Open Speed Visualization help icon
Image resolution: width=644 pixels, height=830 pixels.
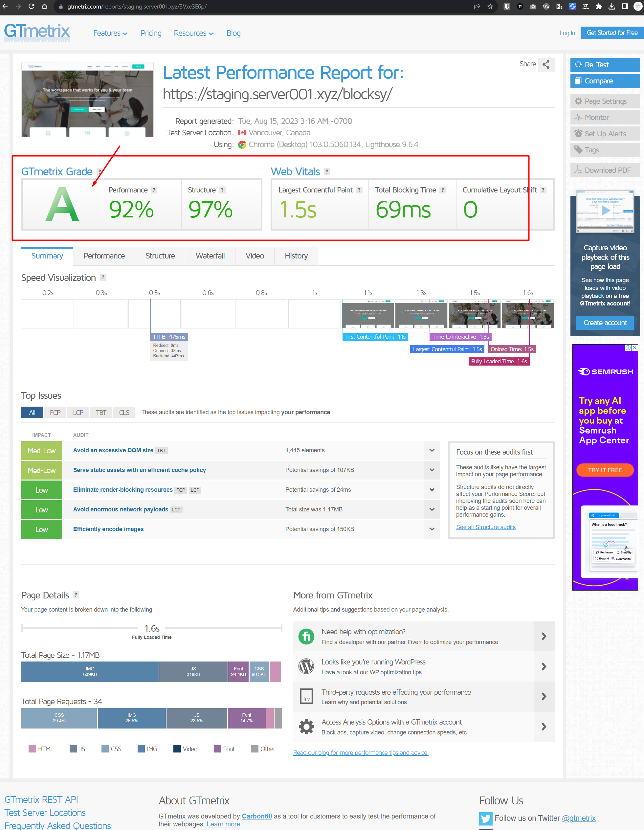pyautogui.click(x=103, y=278)
